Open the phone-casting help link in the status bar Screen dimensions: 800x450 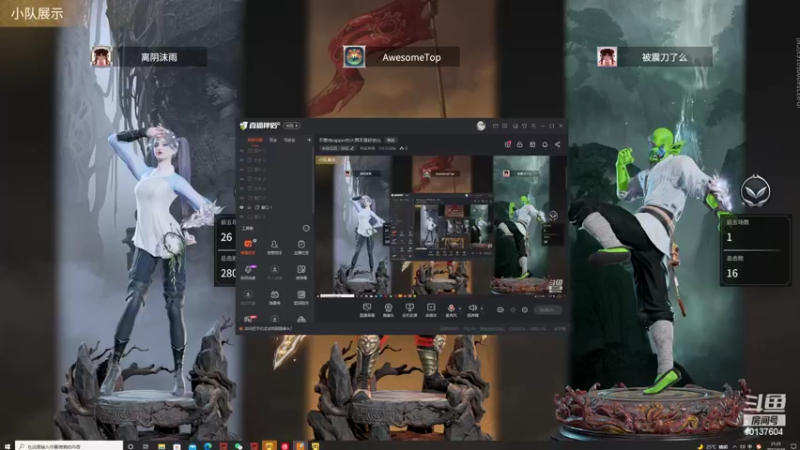pos(268,329)
